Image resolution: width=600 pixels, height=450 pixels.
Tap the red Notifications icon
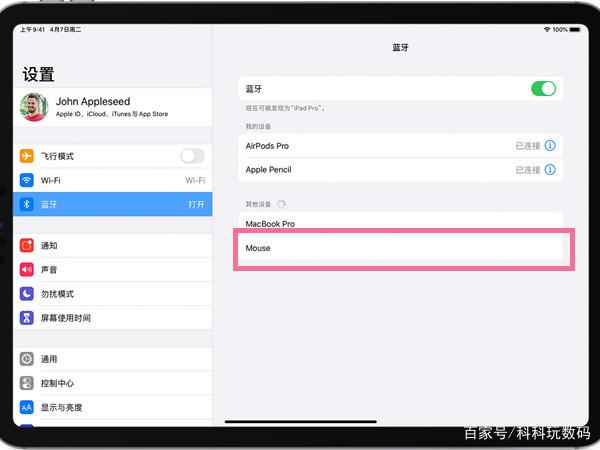pos(26,245)
